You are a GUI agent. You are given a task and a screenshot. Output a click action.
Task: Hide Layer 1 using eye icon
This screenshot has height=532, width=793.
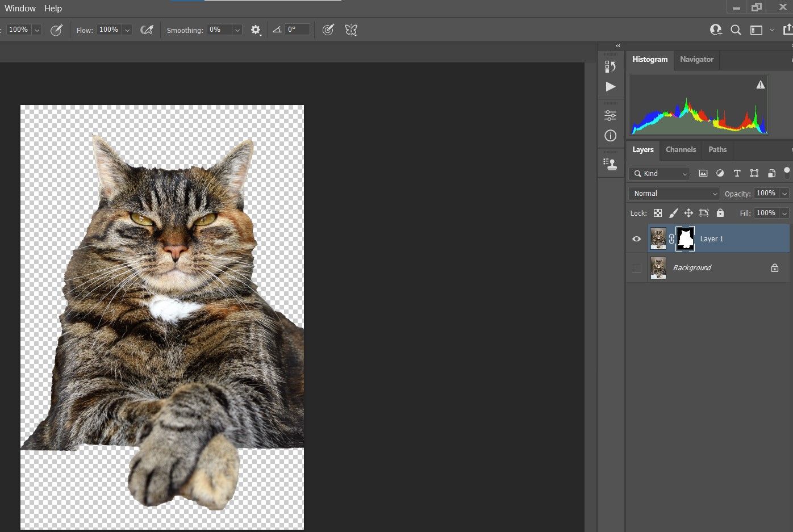pos(637,239)
